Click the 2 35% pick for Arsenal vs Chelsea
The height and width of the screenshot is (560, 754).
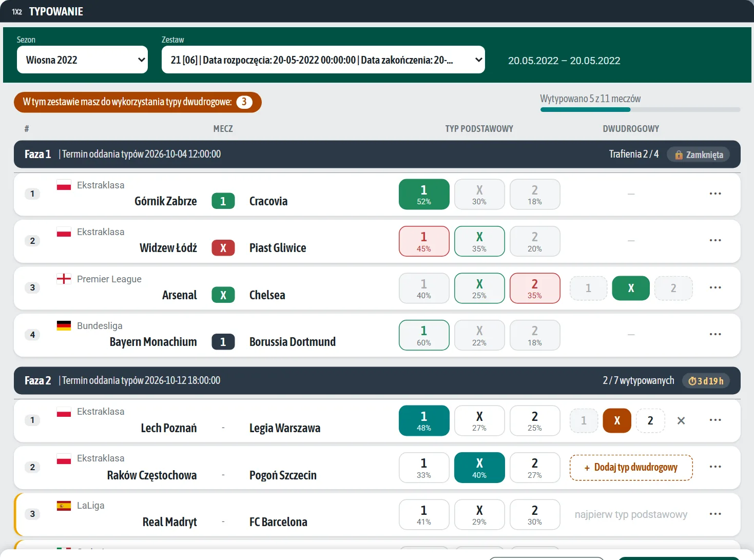[535, 288]
